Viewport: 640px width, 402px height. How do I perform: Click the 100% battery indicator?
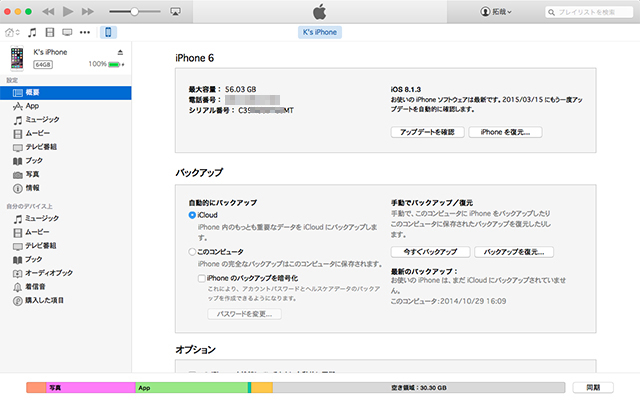pyautogui.click(x=106, y=64)
